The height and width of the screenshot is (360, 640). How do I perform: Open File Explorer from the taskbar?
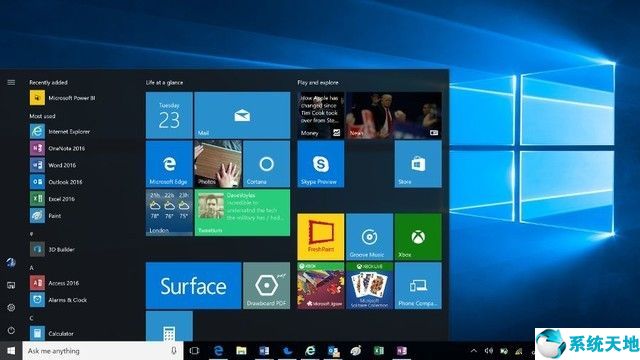click(x=241, y=351)
